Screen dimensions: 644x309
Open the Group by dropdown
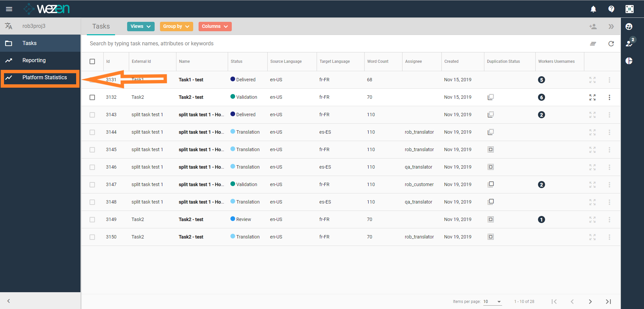tap(176, 27)
